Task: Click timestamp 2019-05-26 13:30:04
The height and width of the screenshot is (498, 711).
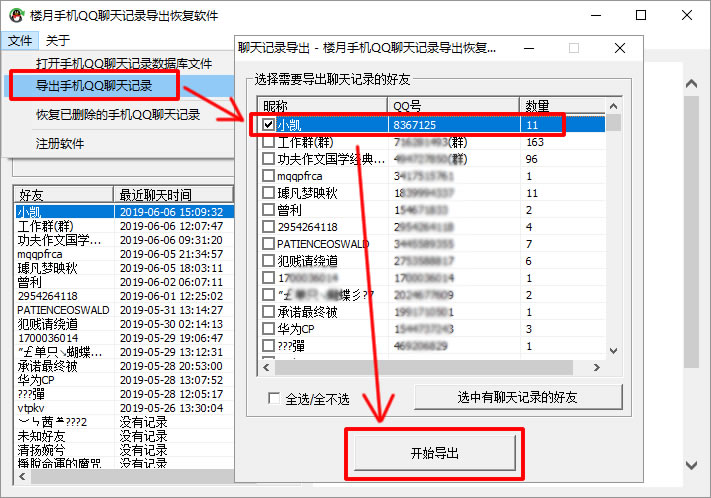Action: (171, 408)
